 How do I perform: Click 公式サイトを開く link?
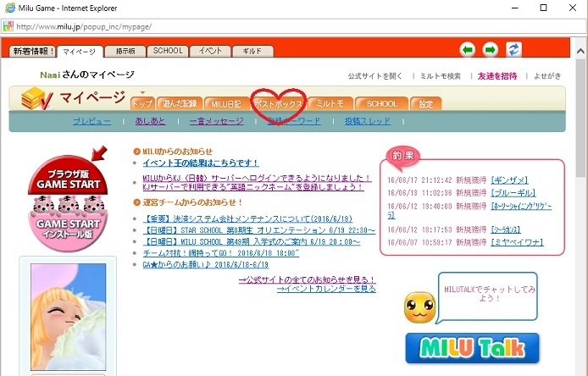(x=375, y=76)
